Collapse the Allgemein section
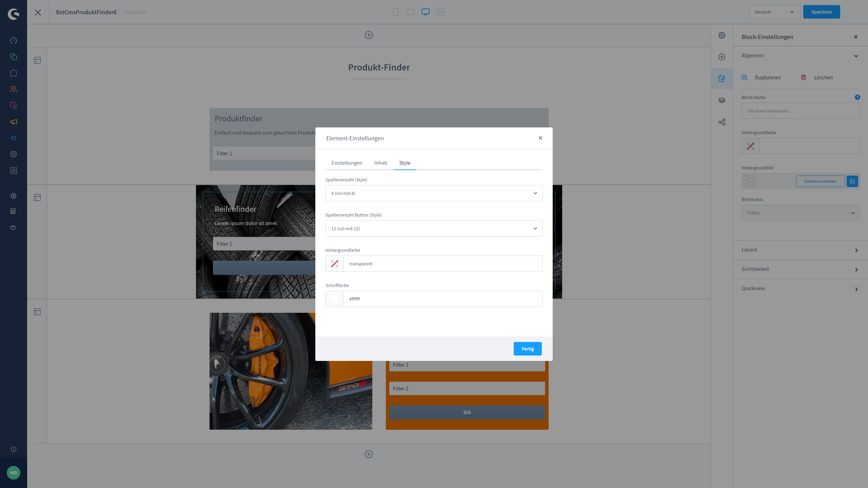 (801, 56)
